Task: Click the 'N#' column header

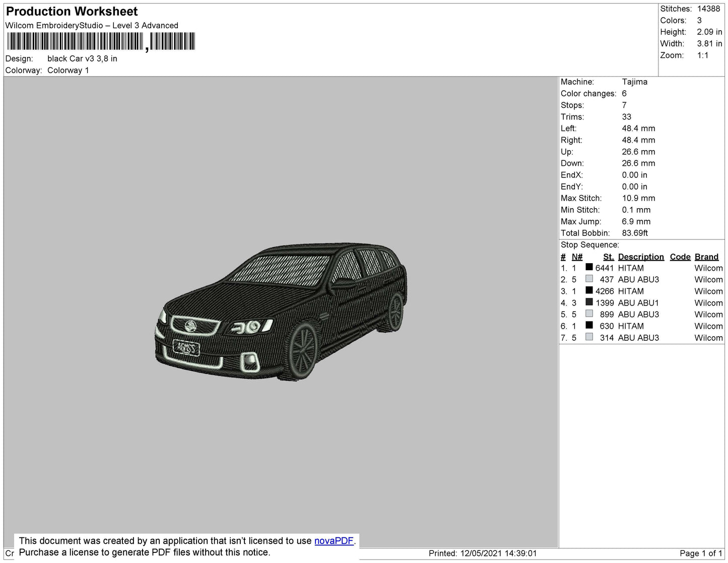Action: (x=577, y=257)
